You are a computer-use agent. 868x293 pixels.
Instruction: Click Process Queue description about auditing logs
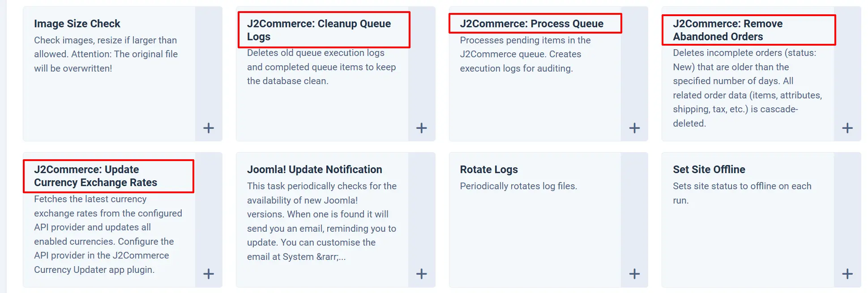pos(526,54)
